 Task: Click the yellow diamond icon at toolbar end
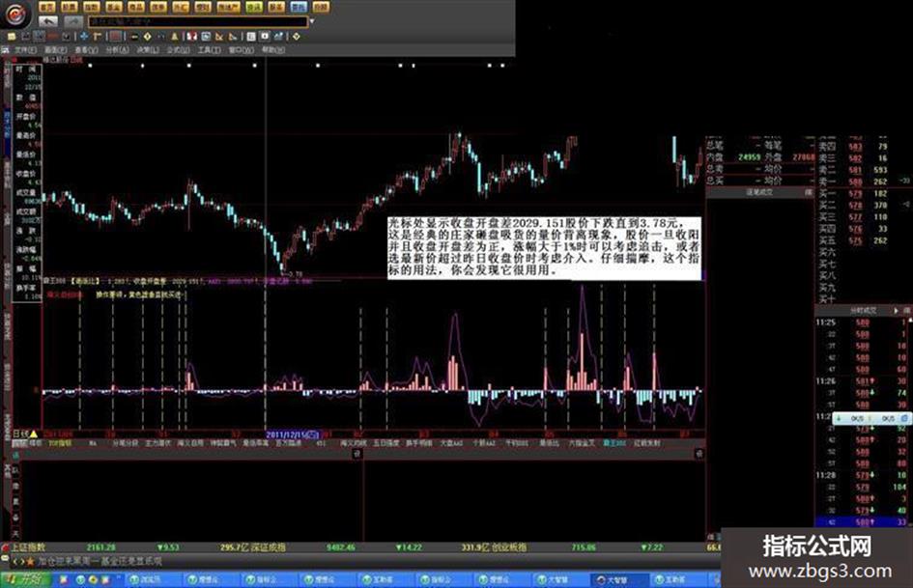[297, 36]
